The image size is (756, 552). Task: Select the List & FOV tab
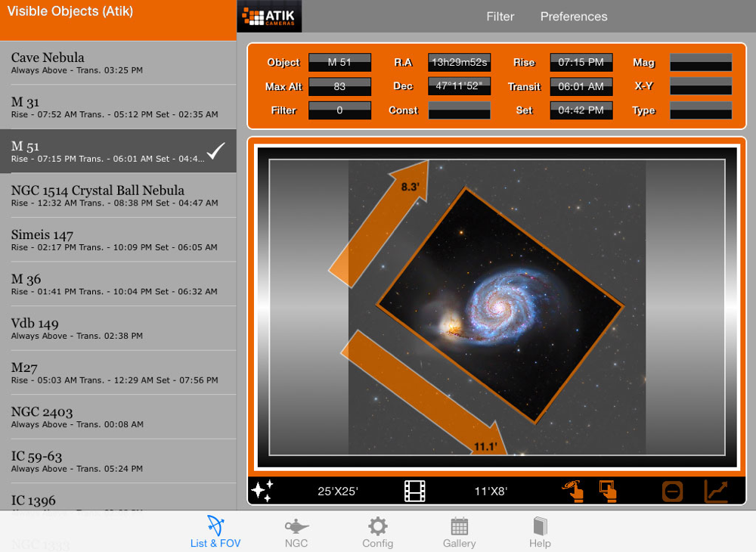[x=215, y=533]
